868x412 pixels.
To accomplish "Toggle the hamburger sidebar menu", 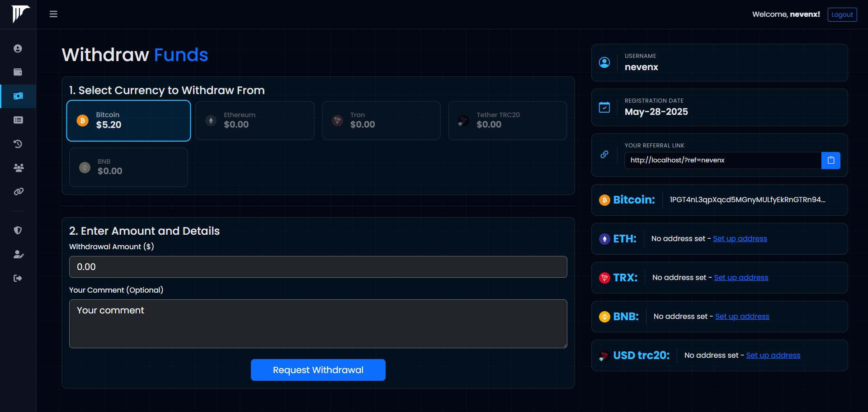I will [53, 14].
